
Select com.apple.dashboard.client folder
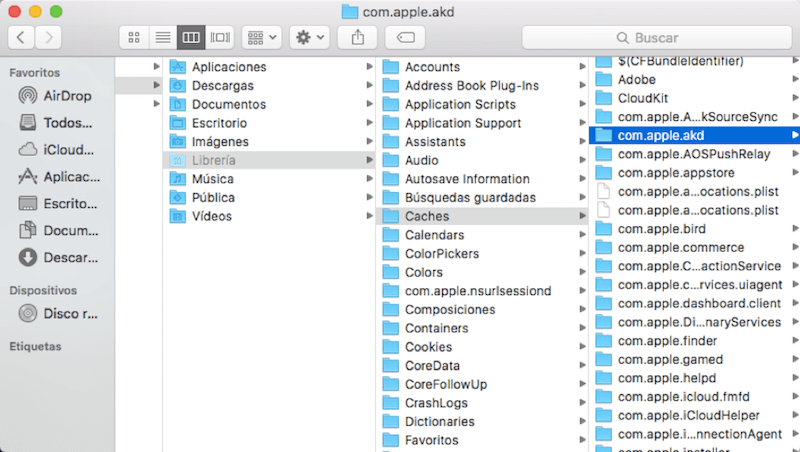(694, 304)
